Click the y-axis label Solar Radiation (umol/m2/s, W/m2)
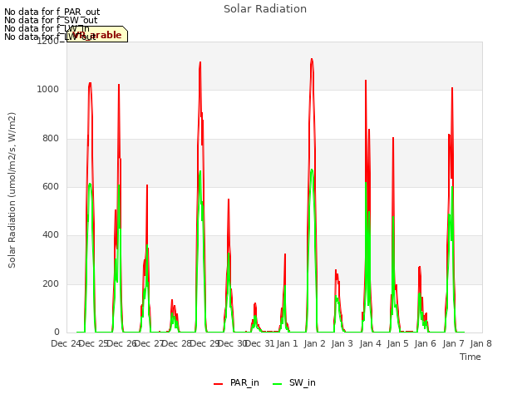The width and height of the screenshot is (532, 399). tap(12, 190)
